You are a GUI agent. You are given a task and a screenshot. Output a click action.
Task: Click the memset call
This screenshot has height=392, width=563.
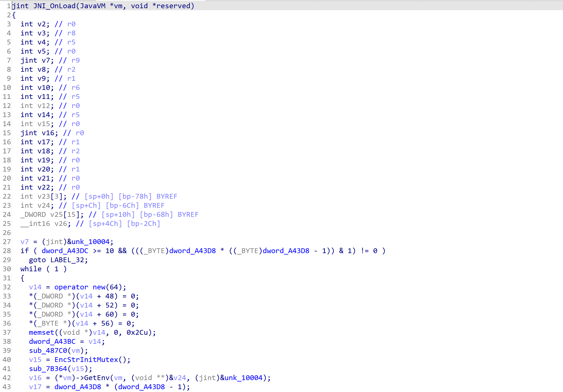tap(41, 332)
